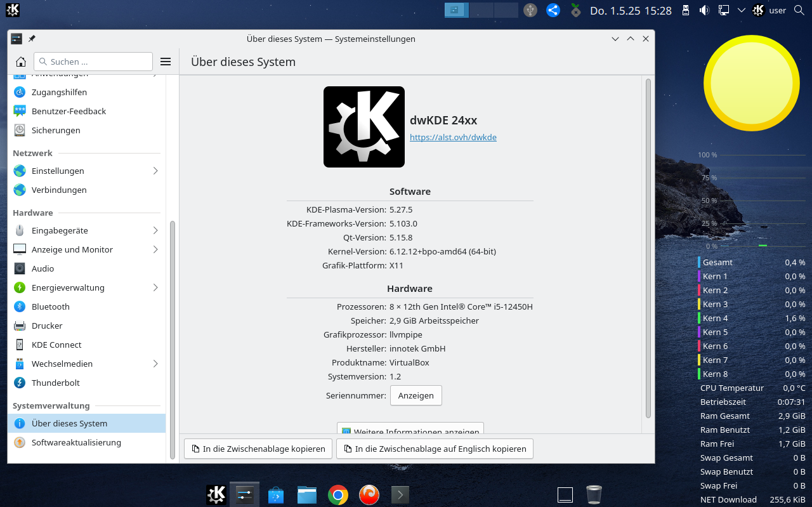Open Drucker printer settings

tap(86, 326)
